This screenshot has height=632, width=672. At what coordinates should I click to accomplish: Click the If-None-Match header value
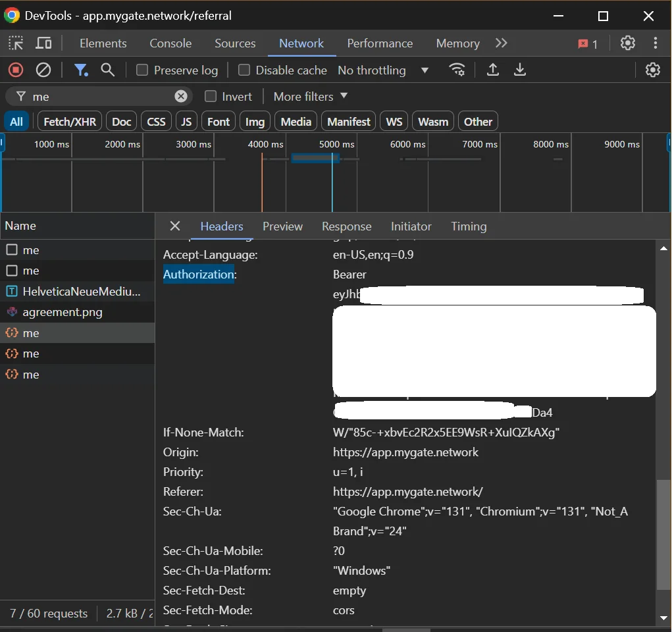click(x=446, y=432)
